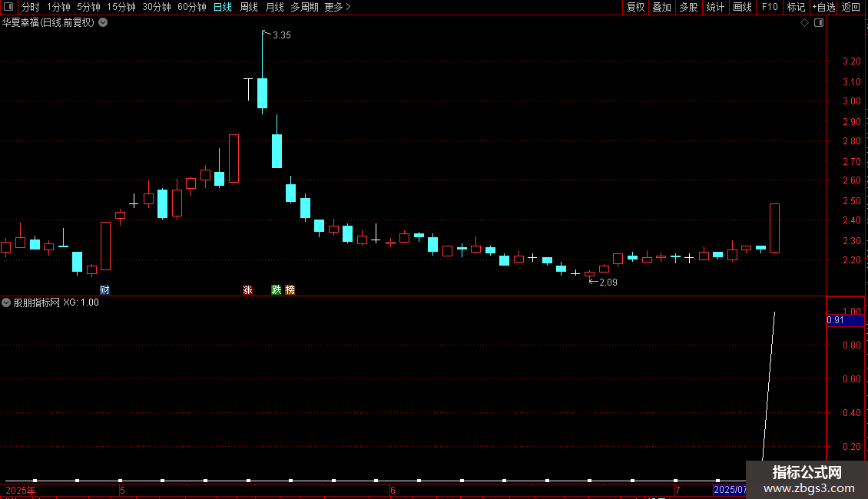
Task: Click the 2025年 date axis label
Action: pos(21,490)
